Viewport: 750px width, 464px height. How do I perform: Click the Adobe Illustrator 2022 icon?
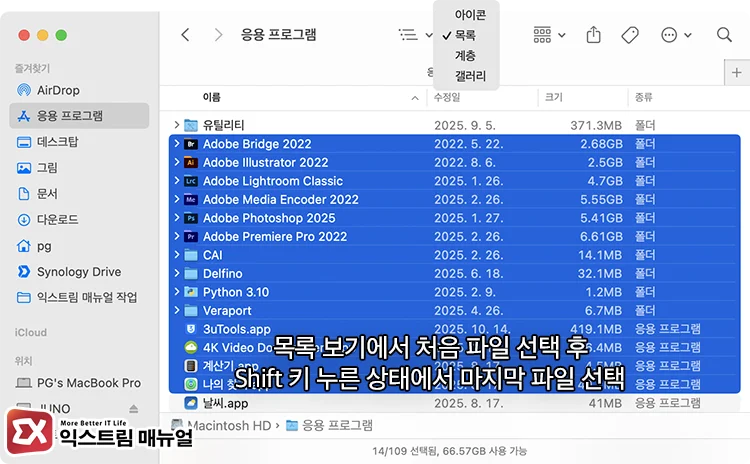click(x=191, y=163)
